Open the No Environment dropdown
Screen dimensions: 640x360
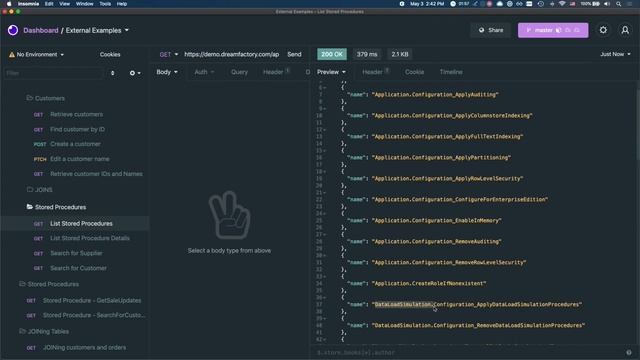pos(36,54)
